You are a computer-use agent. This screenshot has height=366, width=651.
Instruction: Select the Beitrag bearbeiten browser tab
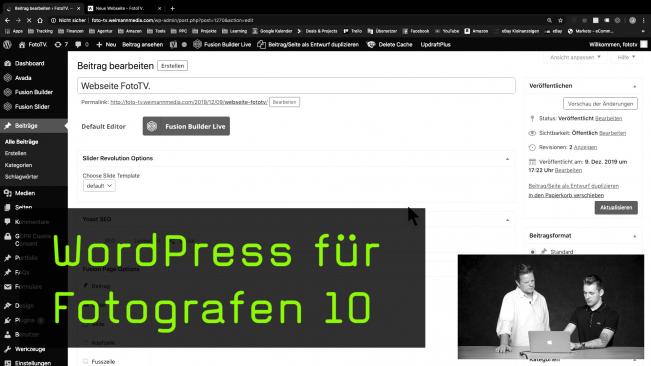click(x=43, y=8)
